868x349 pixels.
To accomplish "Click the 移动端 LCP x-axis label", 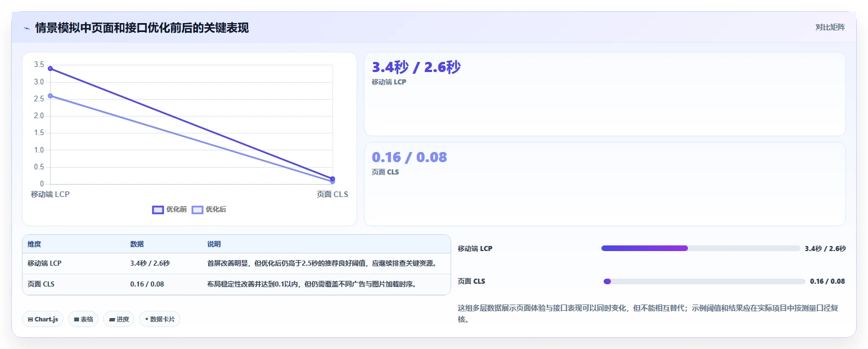I will (x=50, y=194).
